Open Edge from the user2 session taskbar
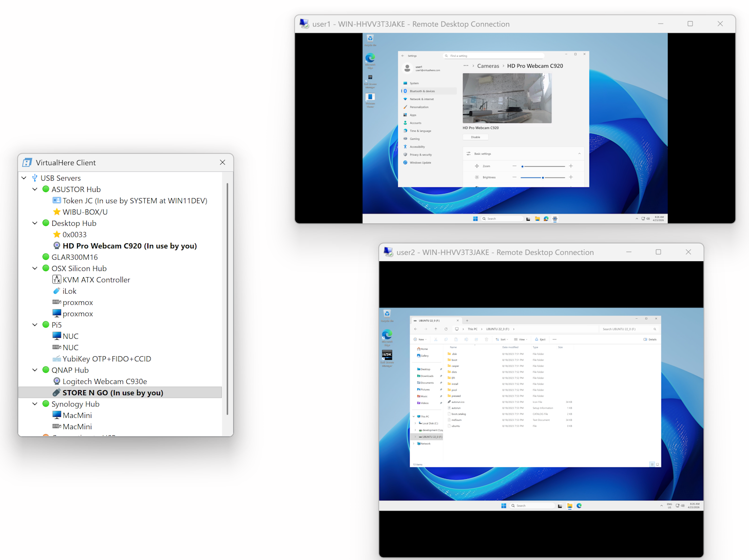Viewport: 749px width, 560px height. click(579, 506)
